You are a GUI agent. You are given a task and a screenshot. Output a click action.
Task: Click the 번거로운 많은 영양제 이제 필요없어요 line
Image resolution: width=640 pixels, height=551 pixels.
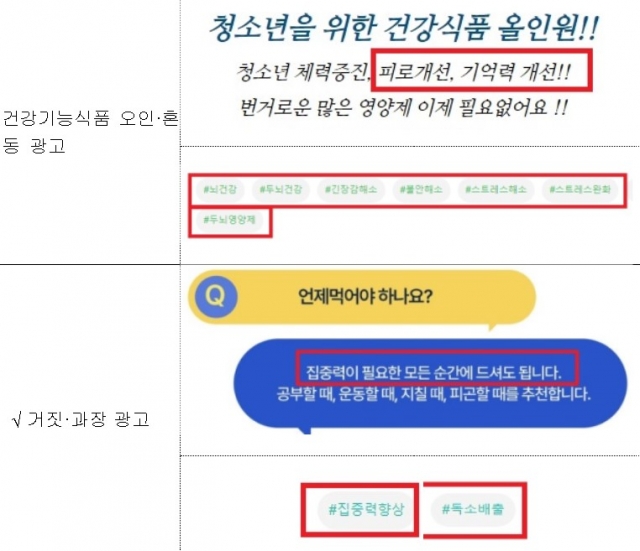point(403,108)
